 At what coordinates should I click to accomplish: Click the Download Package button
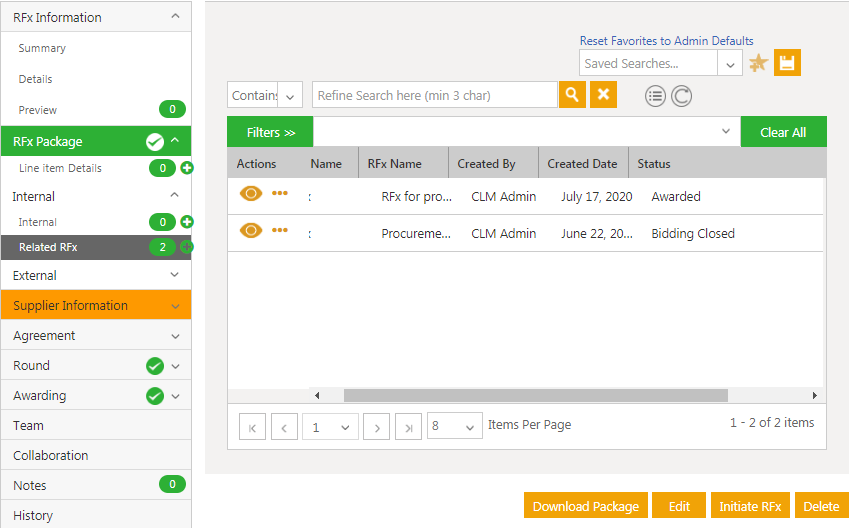[x=585, y=506]
